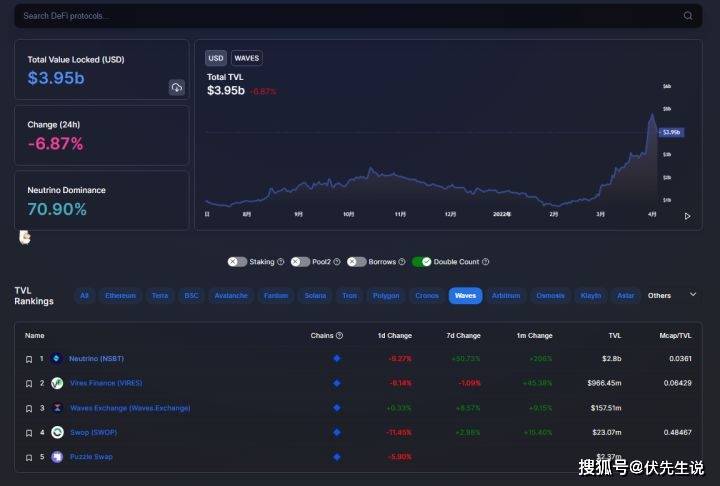
Task: Bookmark the Swop (SWOP) row
Action: 29,433
